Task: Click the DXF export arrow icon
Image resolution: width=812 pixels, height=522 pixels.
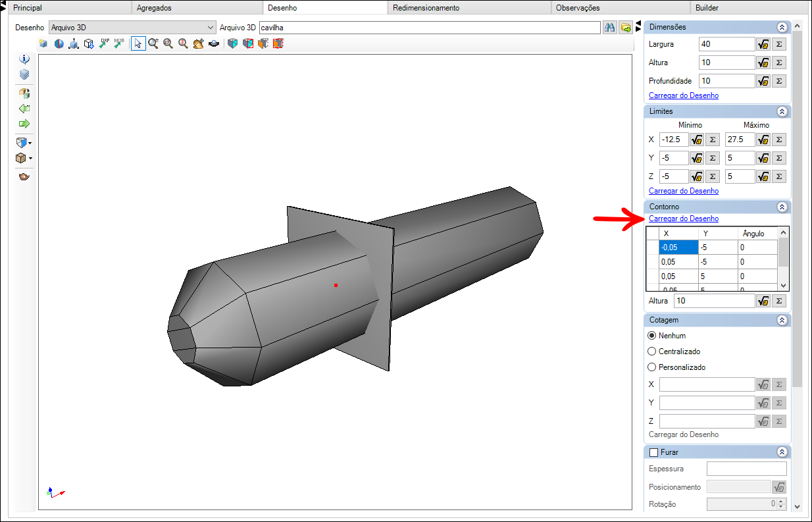Action: point(103,43)
